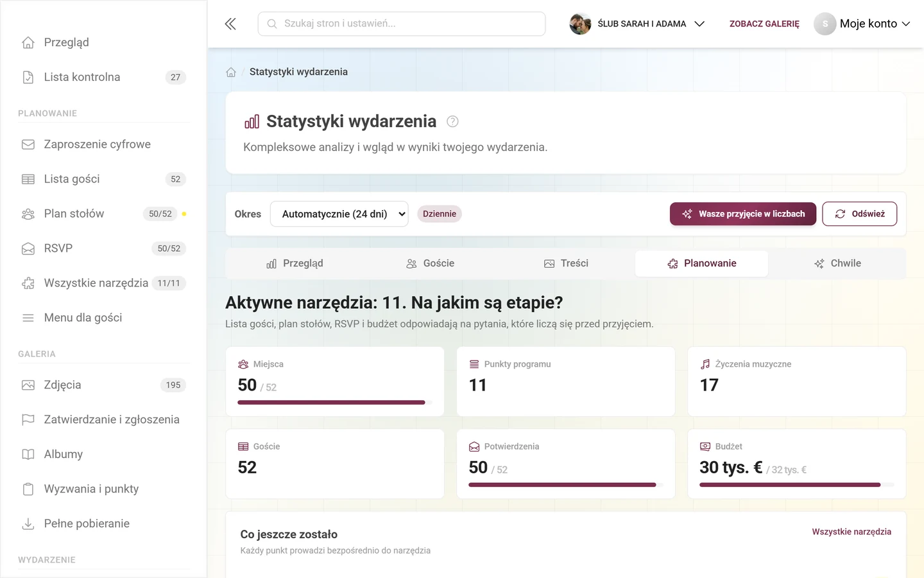This screenshot has width=924, height=578.
Task: Click the Miejsca progress bar
Action: pyautogui.click(x=335, y=403)
